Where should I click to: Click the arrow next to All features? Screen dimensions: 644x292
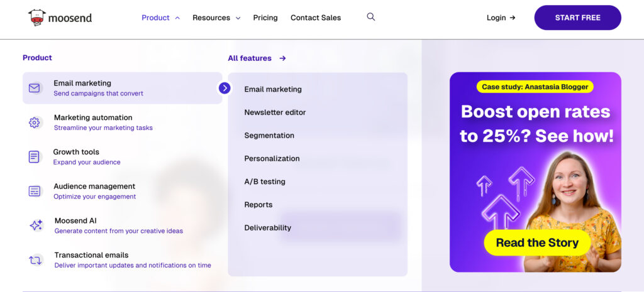(282, 58)
